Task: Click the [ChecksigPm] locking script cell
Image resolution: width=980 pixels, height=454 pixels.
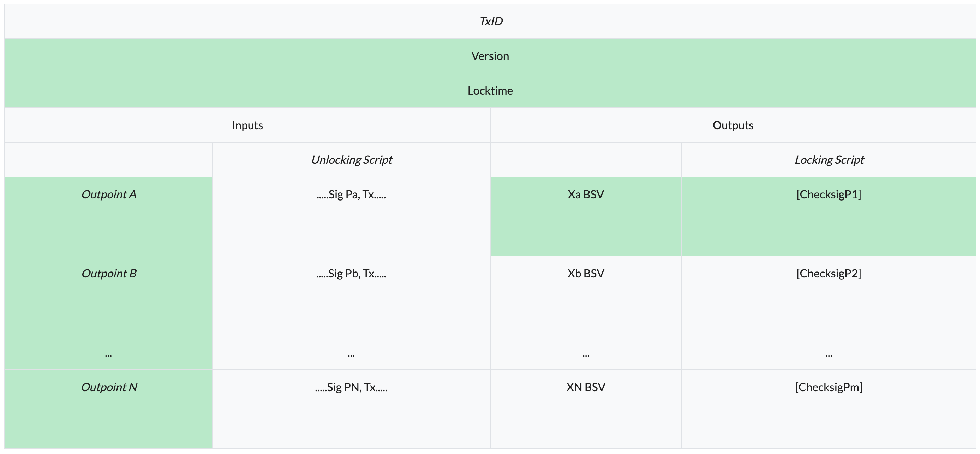Action: click(829, 387)
